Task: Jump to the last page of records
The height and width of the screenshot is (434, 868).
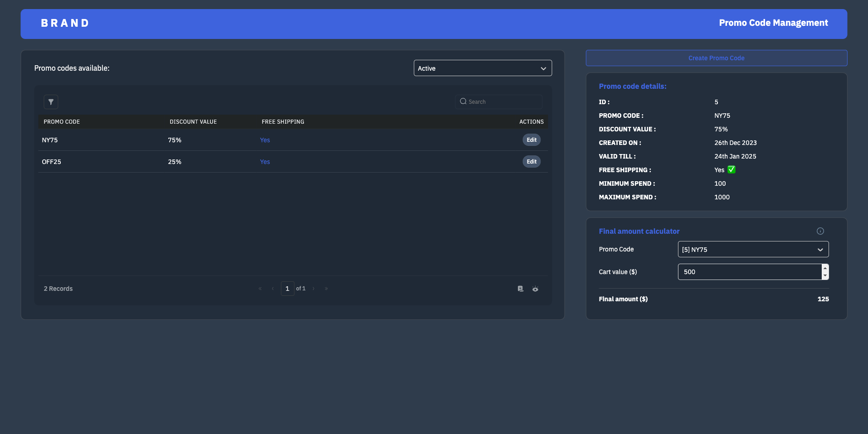Action: point(326,289)
